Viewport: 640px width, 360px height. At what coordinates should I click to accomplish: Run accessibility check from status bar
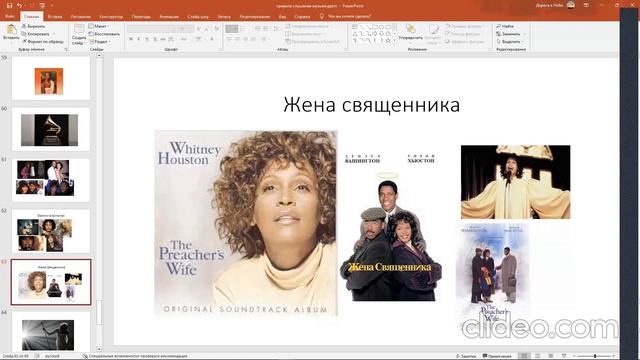(x=135, y=356)
